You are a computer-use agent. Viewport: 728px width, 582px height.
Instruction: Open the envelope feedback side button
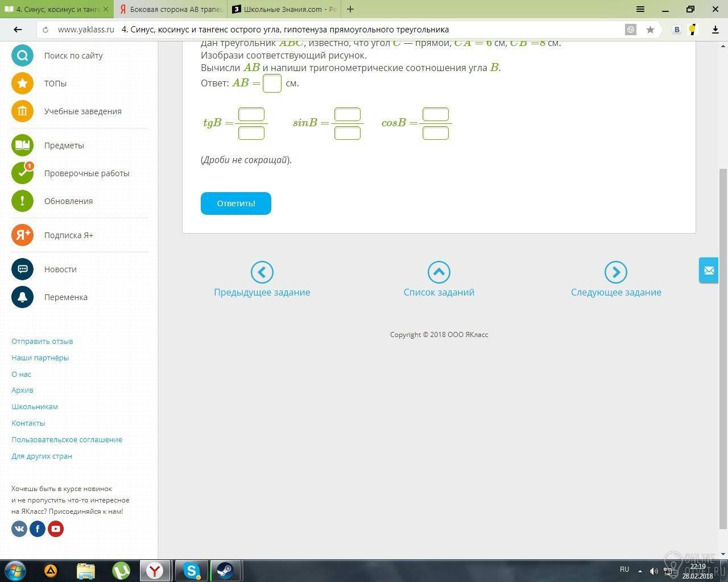click(x=709, y=271)
